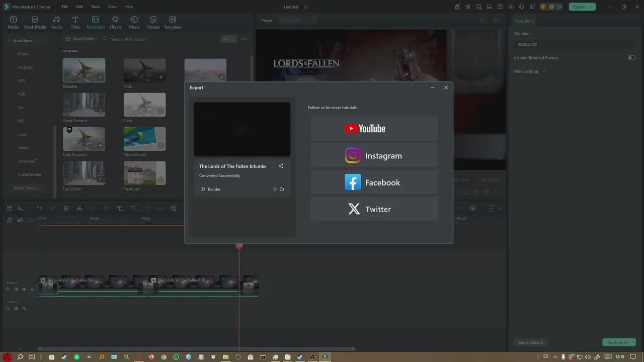This screenshot has height=362, width=644.
Task: Open the All filter dropdown
Action: pyautogui.click(x=228, y=39)
